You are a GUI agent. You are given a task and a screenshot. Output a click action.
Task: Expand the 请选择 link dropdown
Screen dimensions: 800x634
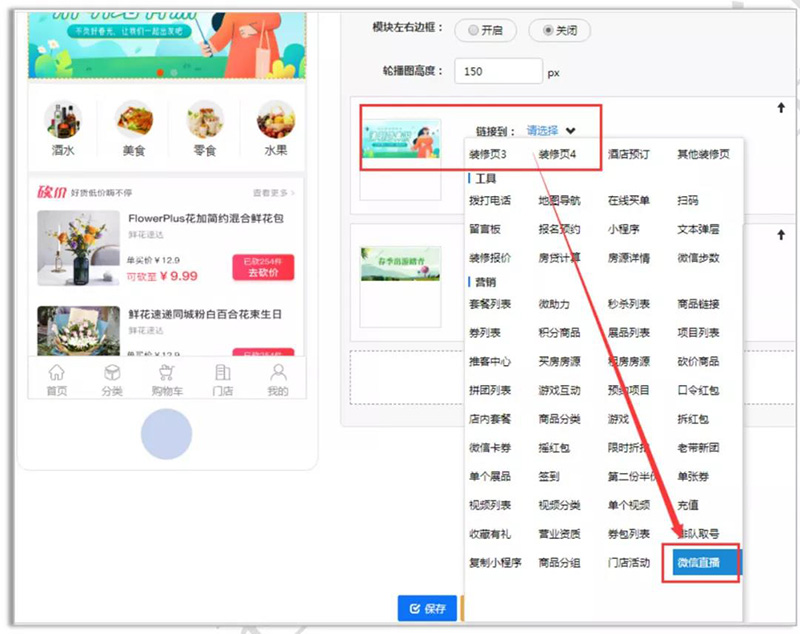click(551, 131)
